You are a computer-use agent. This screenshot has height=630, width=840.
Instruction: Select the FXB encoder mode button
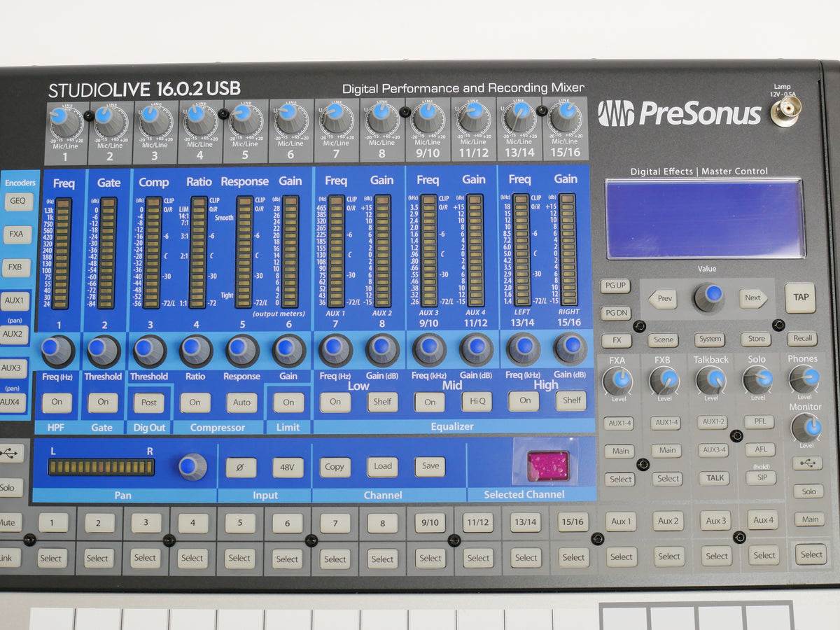coord(16,267)
